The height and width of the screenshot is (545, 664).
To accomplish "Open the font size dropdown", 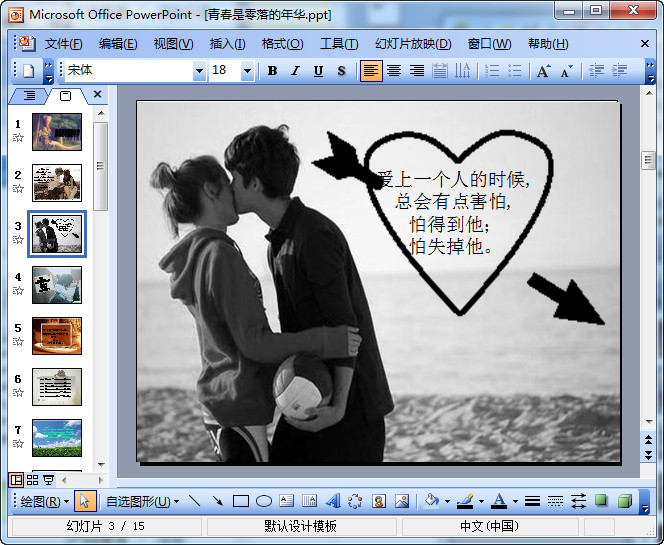I will point(247,71).
